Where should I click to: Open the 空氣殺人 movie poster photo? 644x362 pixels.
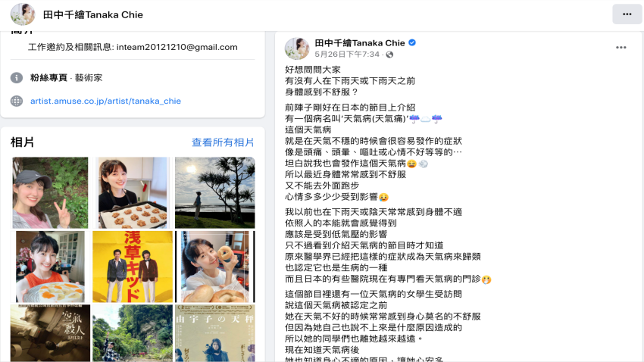point(50,333)
